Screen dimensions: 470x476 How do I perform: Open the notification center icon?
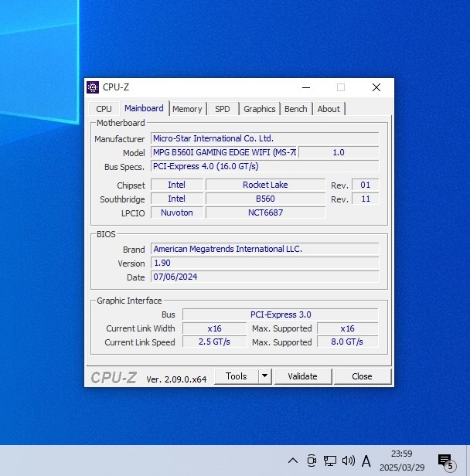click(x=446, y=461)
